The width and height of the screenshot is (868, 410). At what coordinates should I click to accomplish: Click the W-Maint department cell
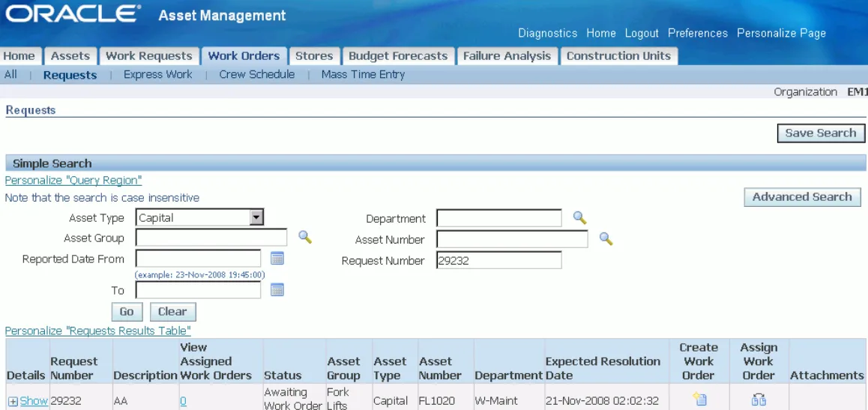(x=496, y=401)
